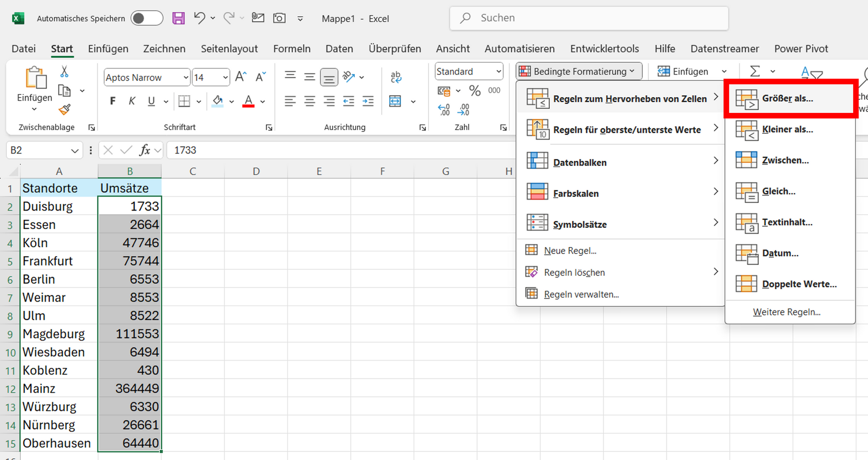Open Zahl dialog launcher

(x=503, y=128)
